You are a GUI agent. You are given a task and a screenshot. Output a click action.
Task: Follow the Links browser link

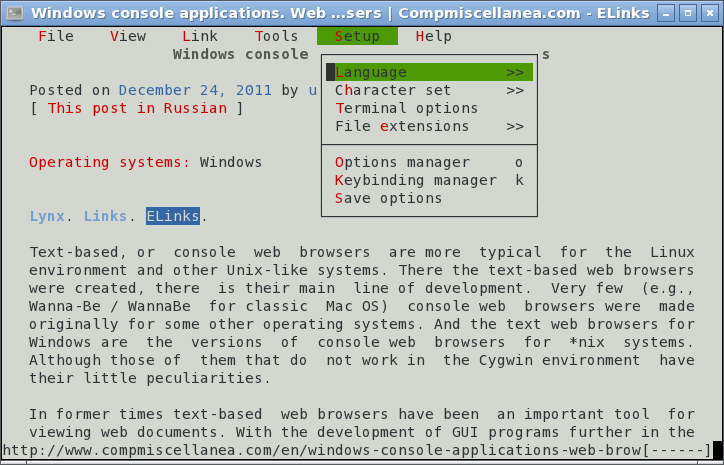pyautogui.click(x=105, y=216)
